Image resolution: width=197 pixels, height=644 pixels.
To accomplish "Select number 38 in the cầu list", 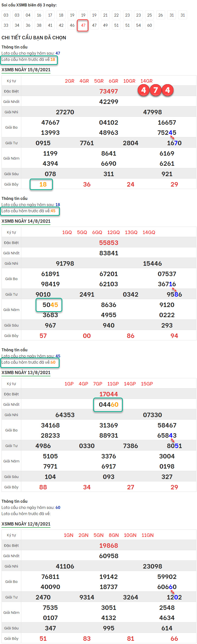I will click(x=39, y=25).
